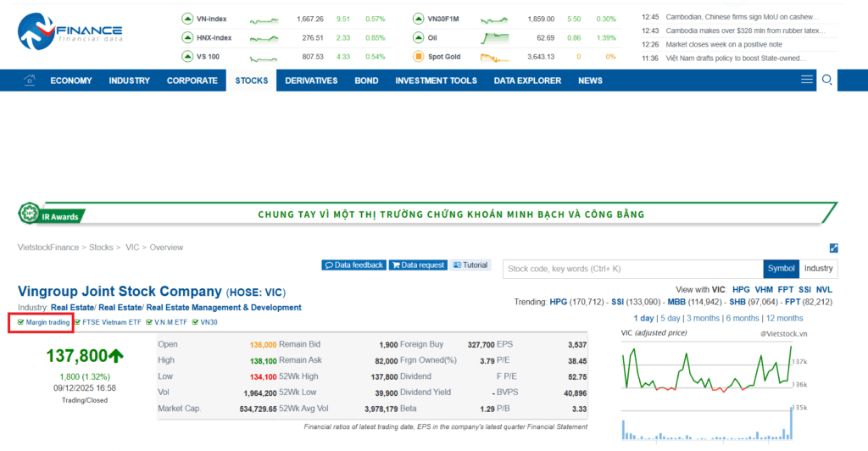
Task: Open trending stock SSI
Action: 617,302
